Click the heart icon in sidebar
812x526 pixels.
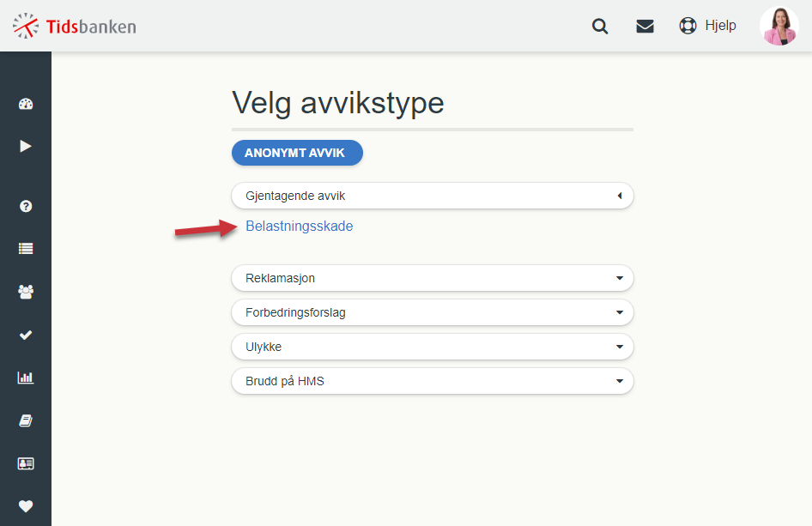pyautogui.click(x=26, y=505)
